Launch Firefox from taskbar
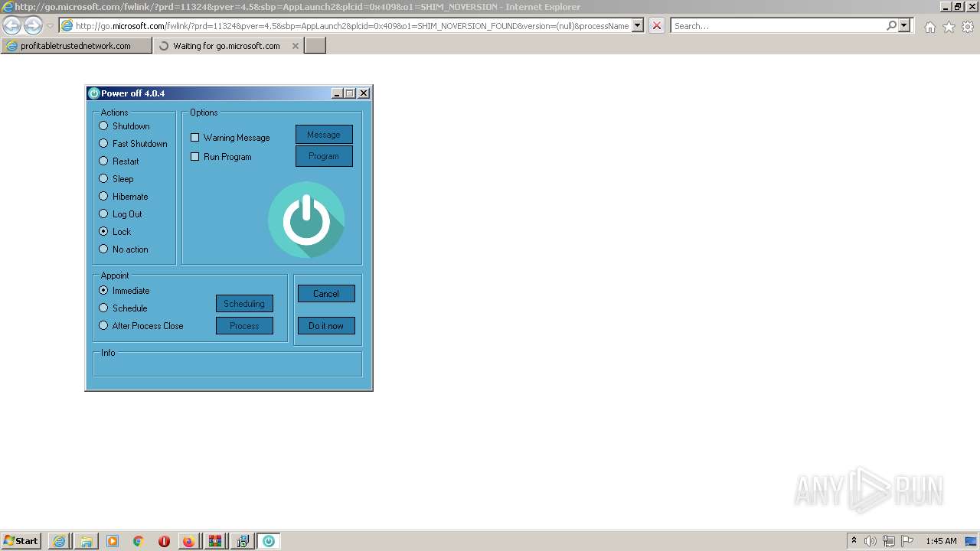This screenshot has height=551, width=980. click(x=188, y=541)
